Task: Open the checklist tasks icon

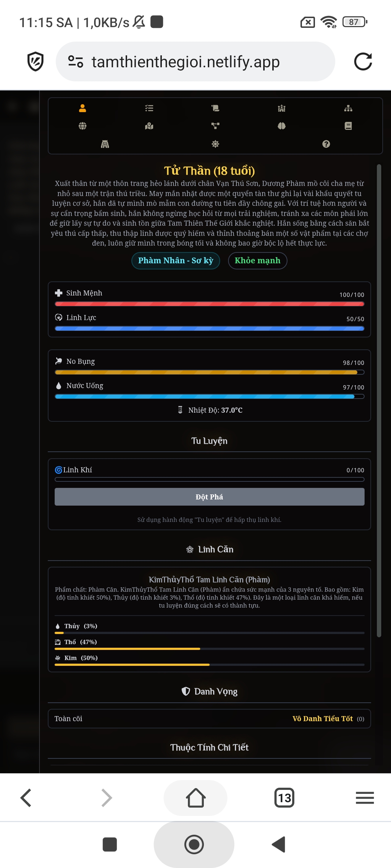Action: click(x=149, y=108)
